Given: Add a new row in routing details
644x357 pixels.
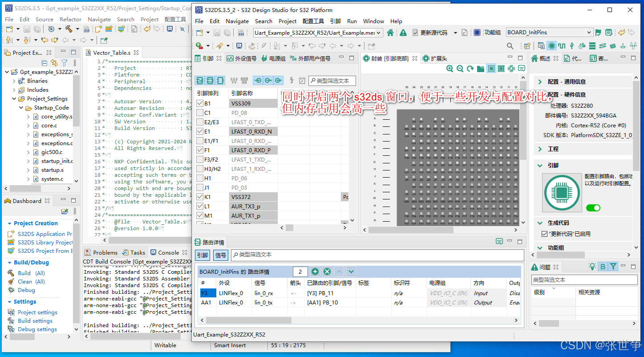Looking at the screenshot, I should (315, 272).
